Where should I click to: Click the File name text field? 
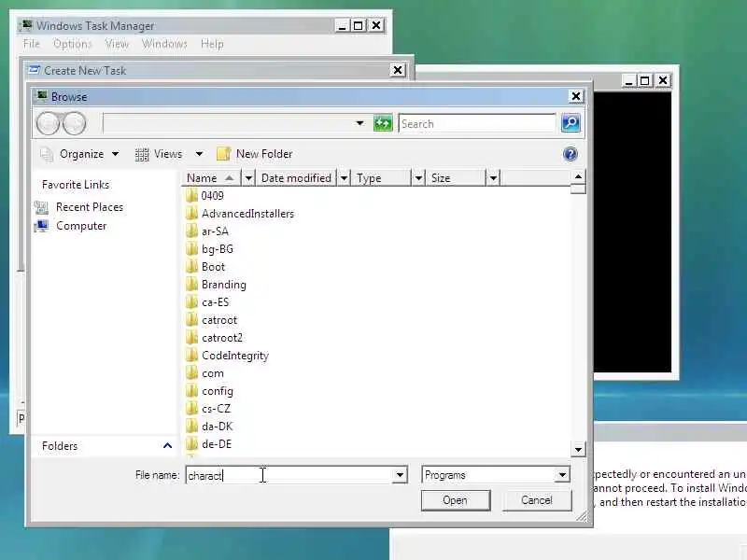coord(289,475)
